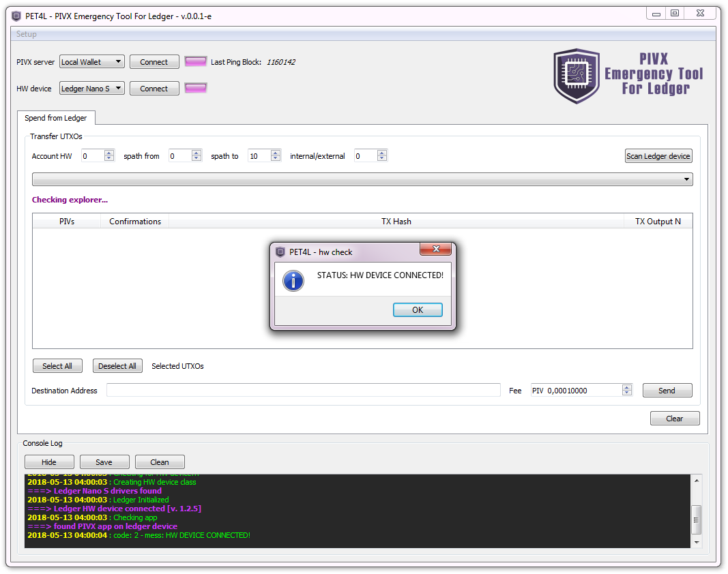This screenshot has height=574, width=728.
Task: Click 'Checking explorer...' status text
Action: tap(70, 200)
